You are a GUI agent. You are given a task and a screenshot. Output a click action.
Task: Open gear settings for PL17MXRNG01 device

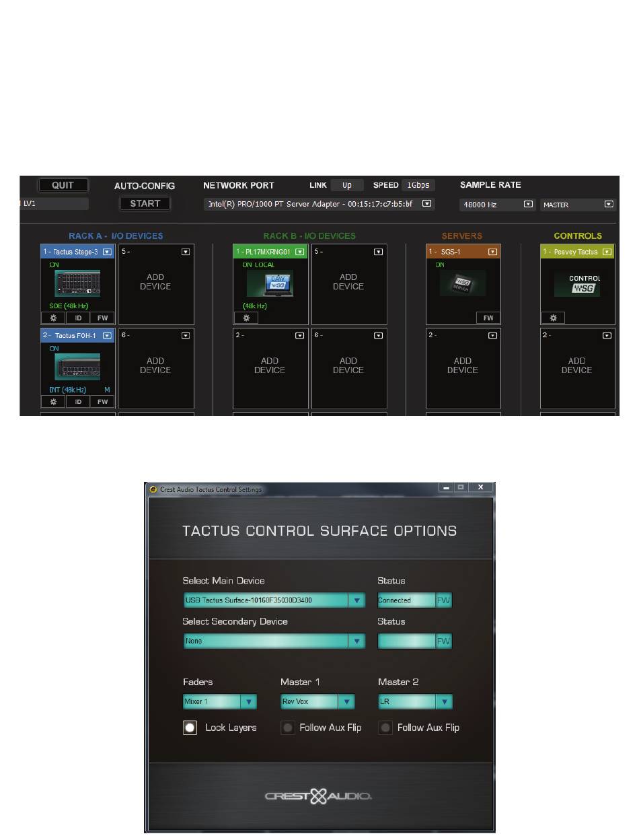pos(246,318)
